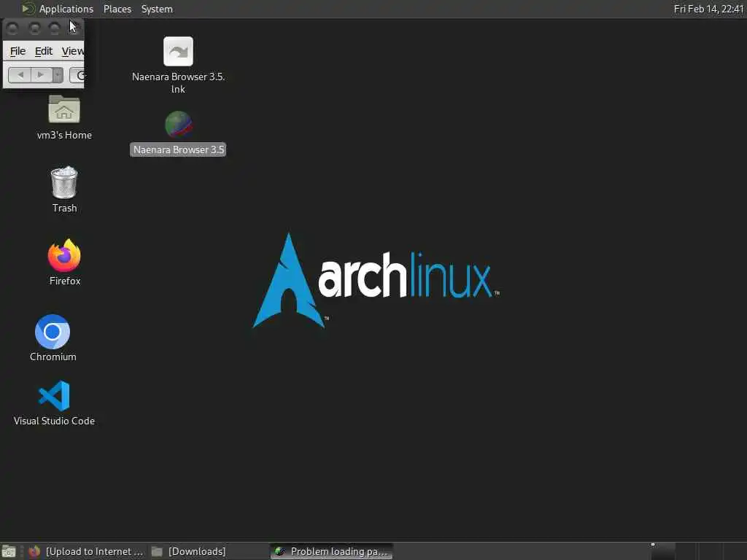
Task: Open the Places menu
Action: click(117, 9)
